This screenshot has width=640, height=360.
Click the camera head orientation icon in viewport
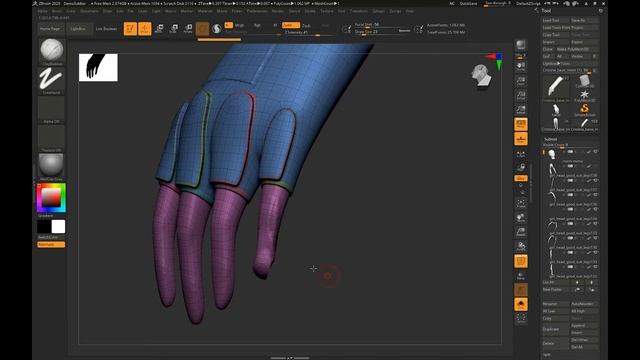click(481, 76)
